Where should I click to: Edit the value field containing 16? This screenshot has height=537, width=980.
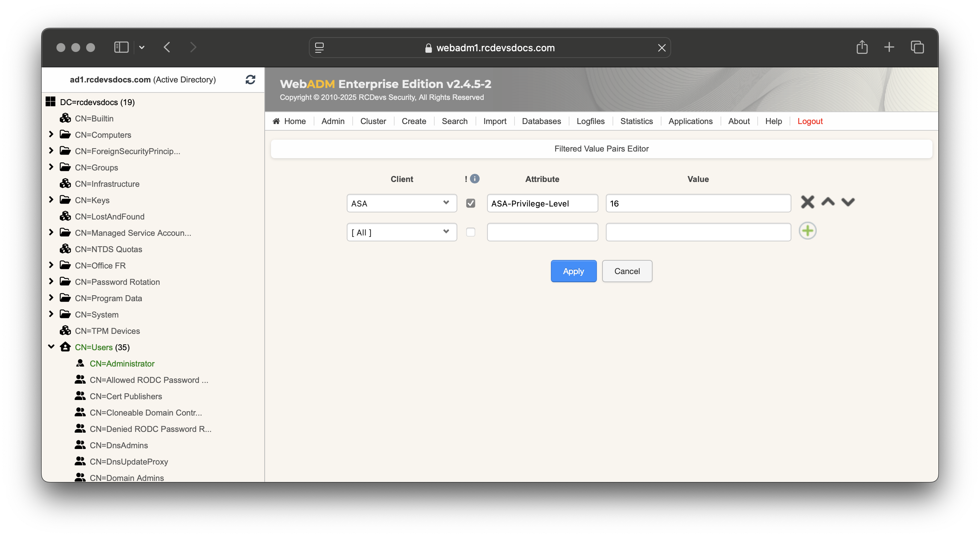click(x=698, y=203)
